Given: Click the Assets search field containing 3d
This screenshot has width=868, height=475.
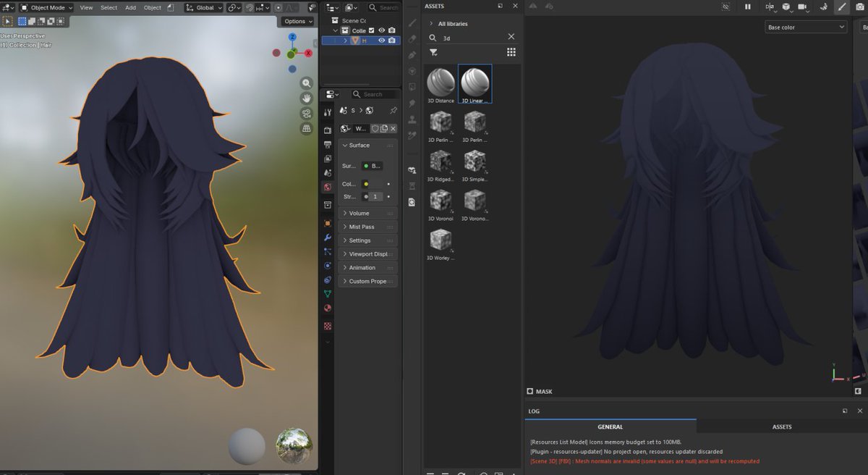Looking at the screenshot, I should (x=472, y=37).
